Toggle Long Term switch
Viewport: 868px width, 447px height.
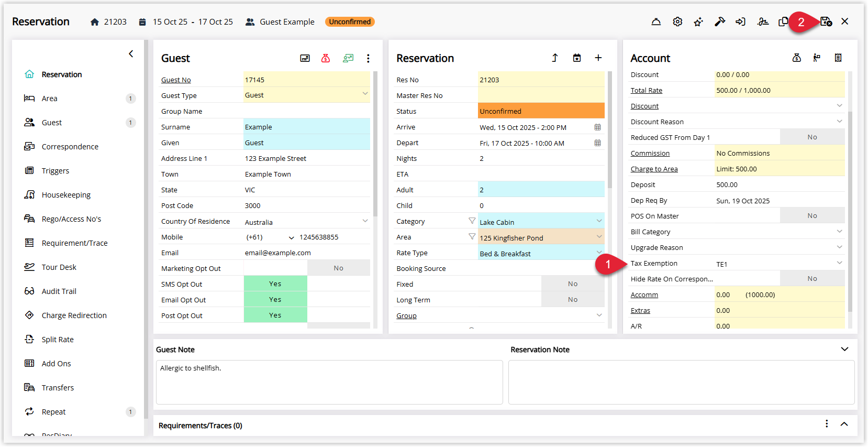[x=541, y=299]
